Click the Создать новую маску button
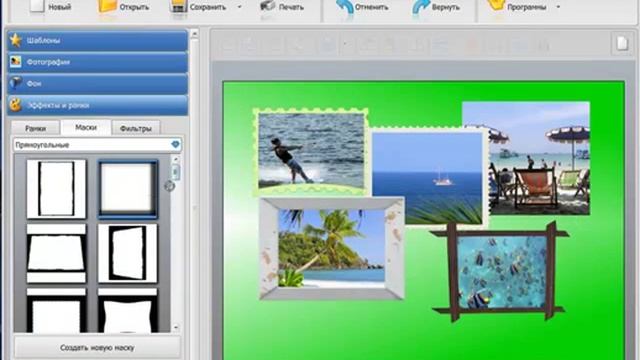 click(97, 347)
